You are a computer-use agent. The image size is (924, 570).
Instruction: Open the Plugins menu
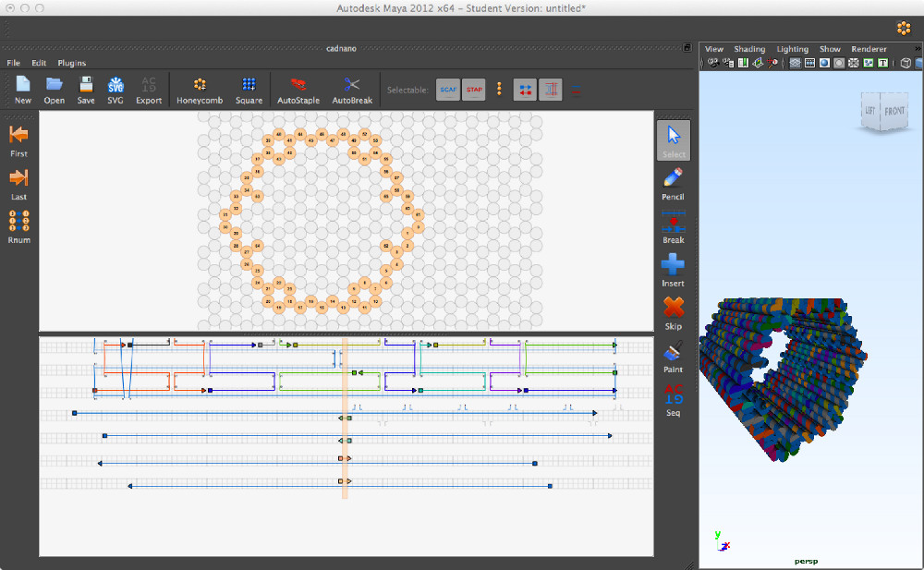(71, 63)
